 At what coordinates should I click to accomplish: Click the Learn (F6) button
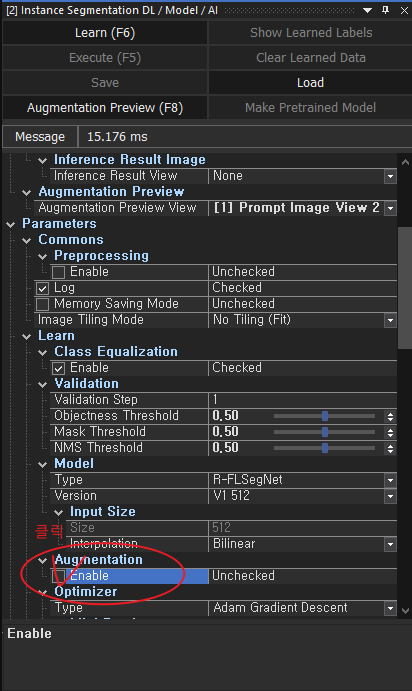(x=105, y=33)
